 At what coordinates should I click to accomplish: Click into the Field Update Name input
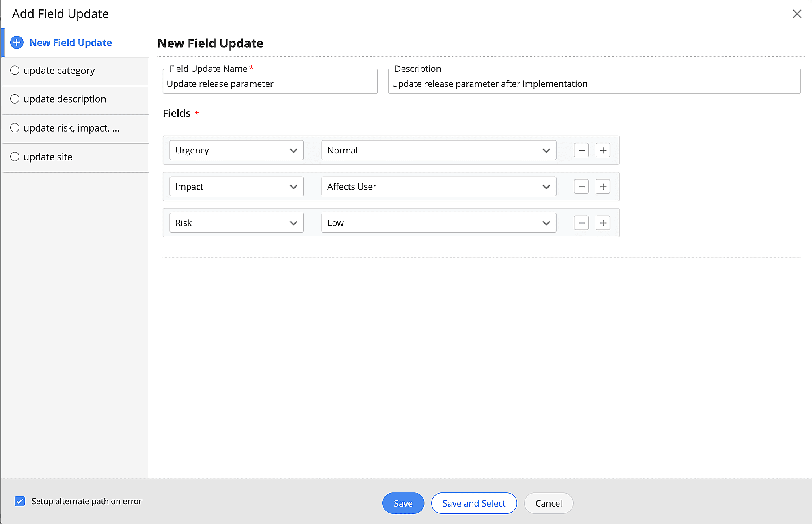click(270, 84)
